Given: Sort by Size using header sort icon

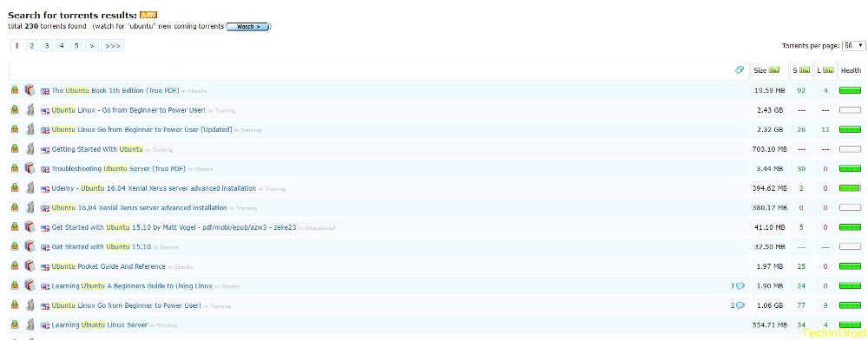Looking at the screenshot, I should [x=774, y=70].
